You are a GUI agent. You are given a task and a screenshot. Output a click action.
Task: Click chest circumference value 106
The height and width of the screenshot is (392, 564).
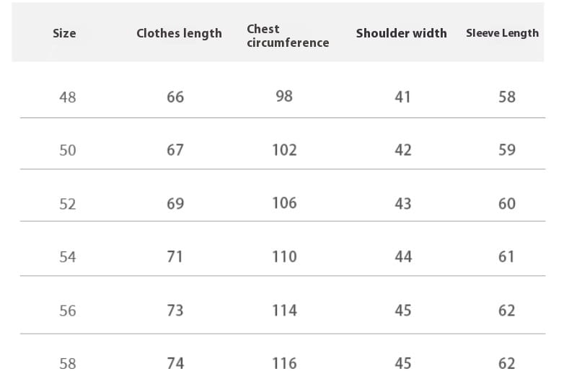pos(284,203)
